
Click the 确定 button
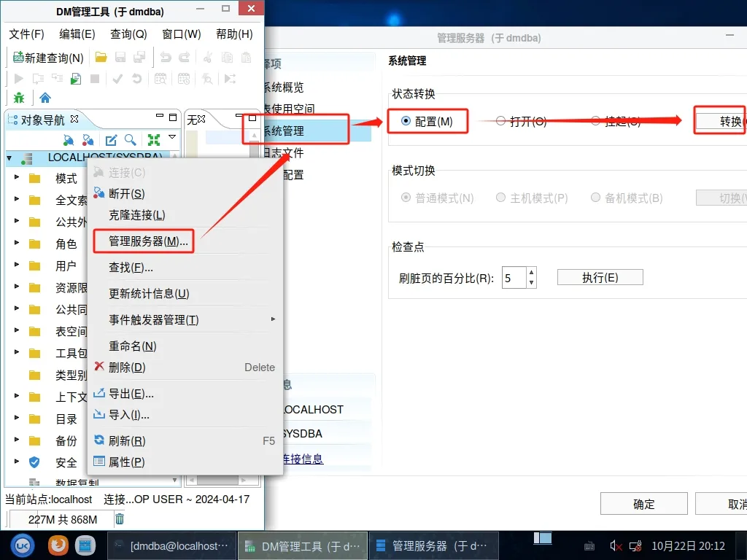643,504
